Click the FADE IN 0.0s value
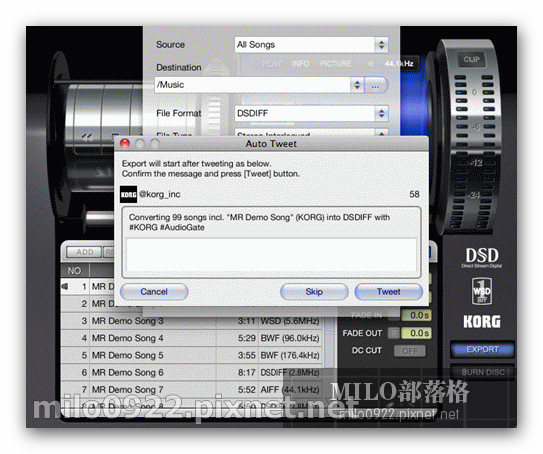This screenshot has height=454, width=543. click(416, 315)
